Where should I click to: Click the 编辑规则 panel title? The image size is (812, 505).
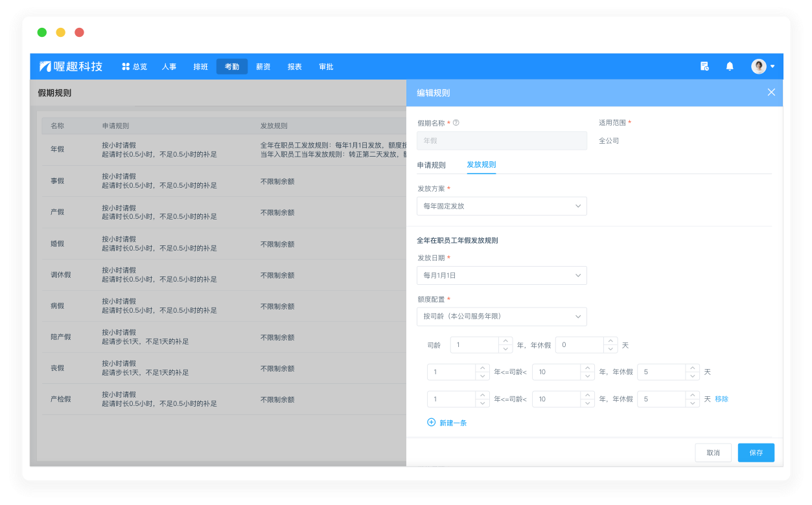(434, 93)
